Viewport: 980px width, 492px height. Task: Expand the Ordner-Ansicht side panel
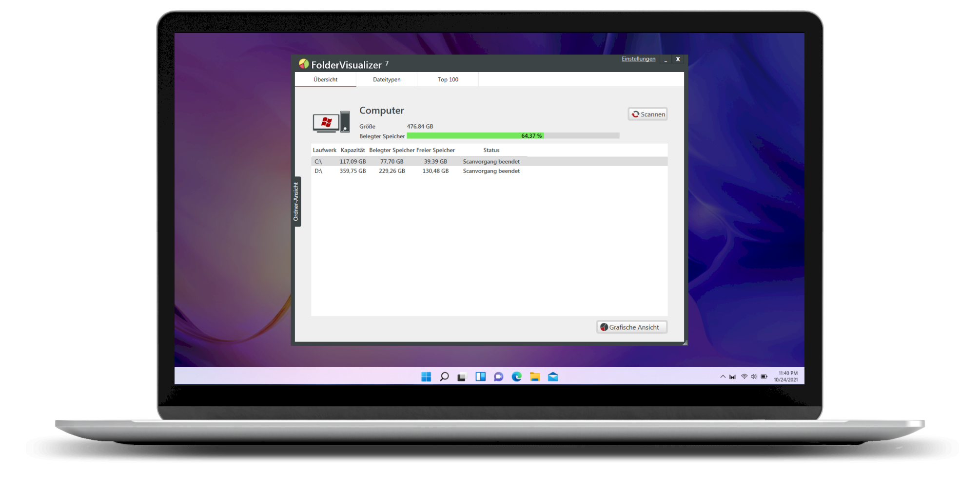[x=296, y=202]
